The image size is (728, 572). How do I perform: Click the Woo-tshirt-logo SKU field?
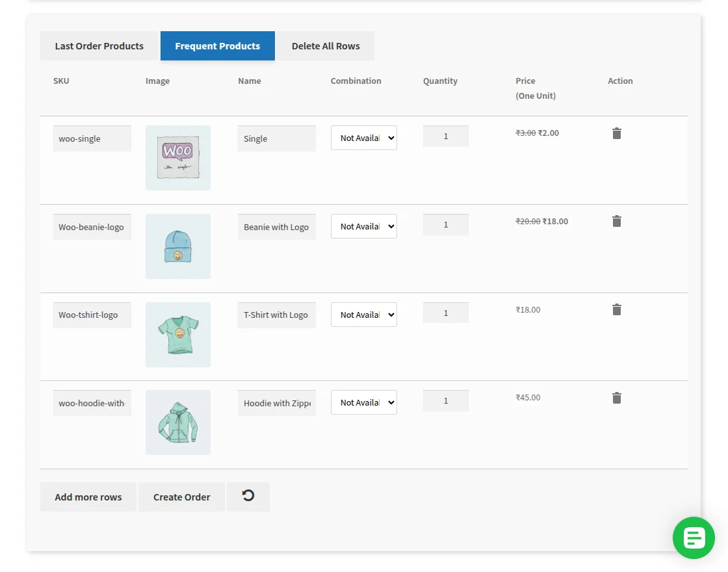pyautogui.click(x=92, y=315)
